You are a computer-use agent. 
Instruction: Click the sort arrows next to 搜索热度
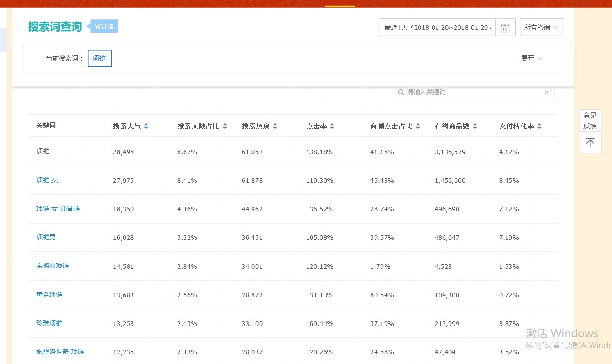(x=276, y=126)
